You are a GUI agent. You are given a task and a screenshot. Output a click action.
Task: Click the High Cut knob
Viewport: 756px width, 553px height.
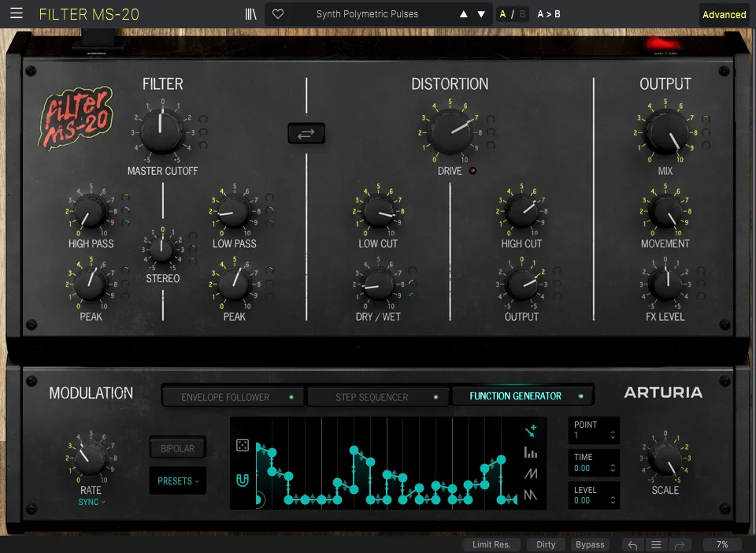coord(521,211)
